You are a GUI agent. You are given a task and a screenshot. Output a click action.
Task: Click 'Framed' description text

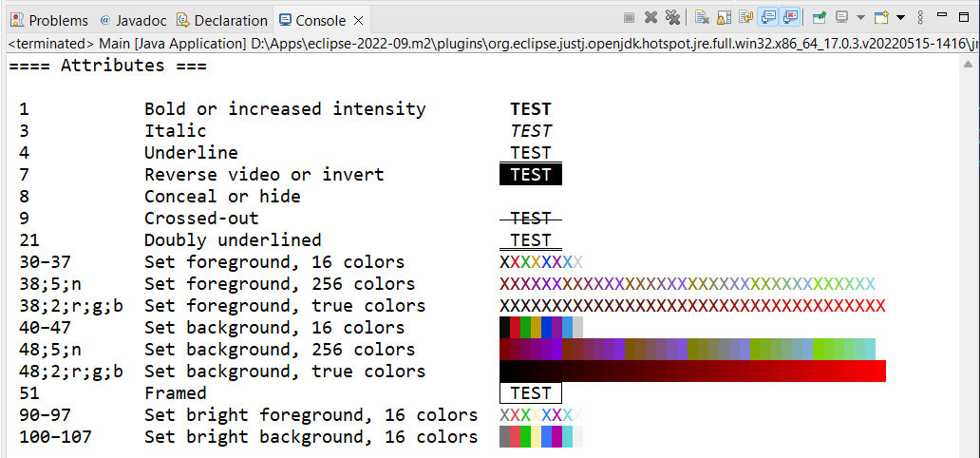coord(175,393)
